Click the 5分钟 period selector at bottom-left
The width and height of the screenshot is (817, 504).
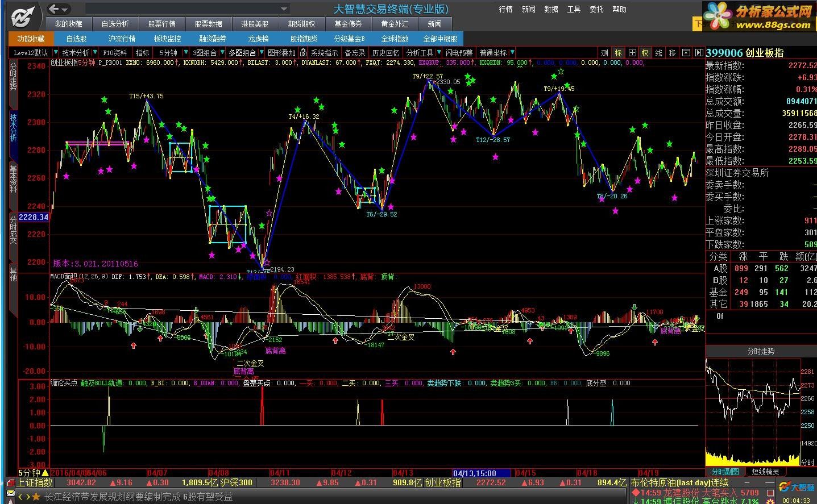(34, 473)
